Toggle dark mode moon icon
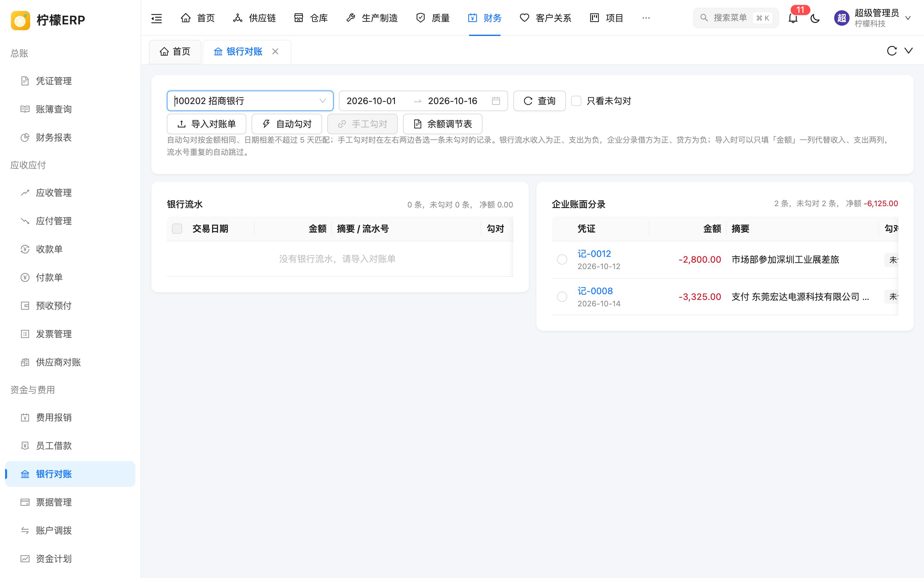Viewport: 924px width, 578px height. tap(815, 18)
